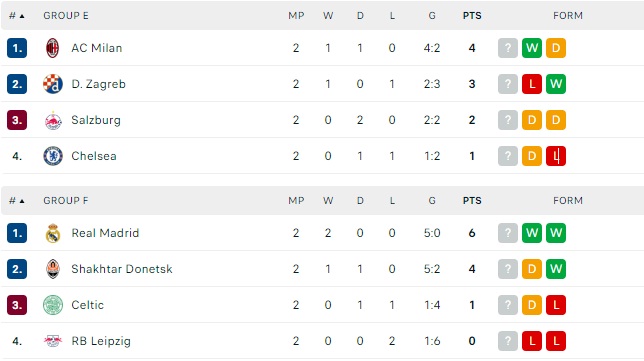Click the RB Leipzig club crest

tap(53, 341)
